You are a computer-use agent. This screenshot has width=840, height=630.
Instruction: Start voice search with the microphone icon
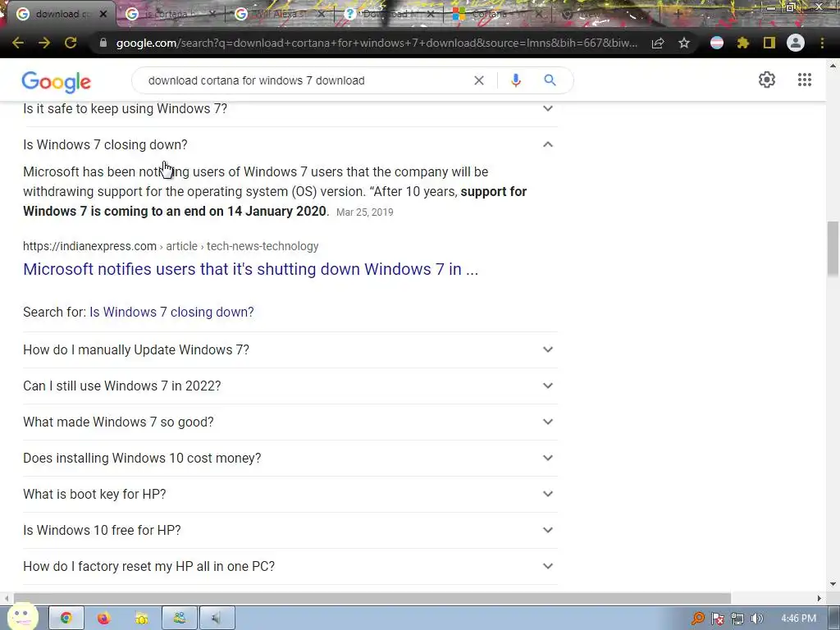click(515, 80)
